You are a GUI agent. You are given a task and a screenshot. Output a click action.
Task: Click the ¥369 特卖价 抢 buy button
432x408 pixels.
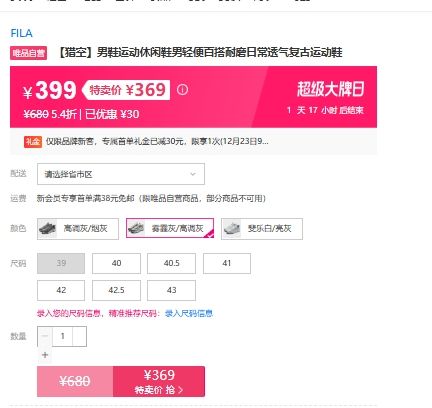[159, 381]
